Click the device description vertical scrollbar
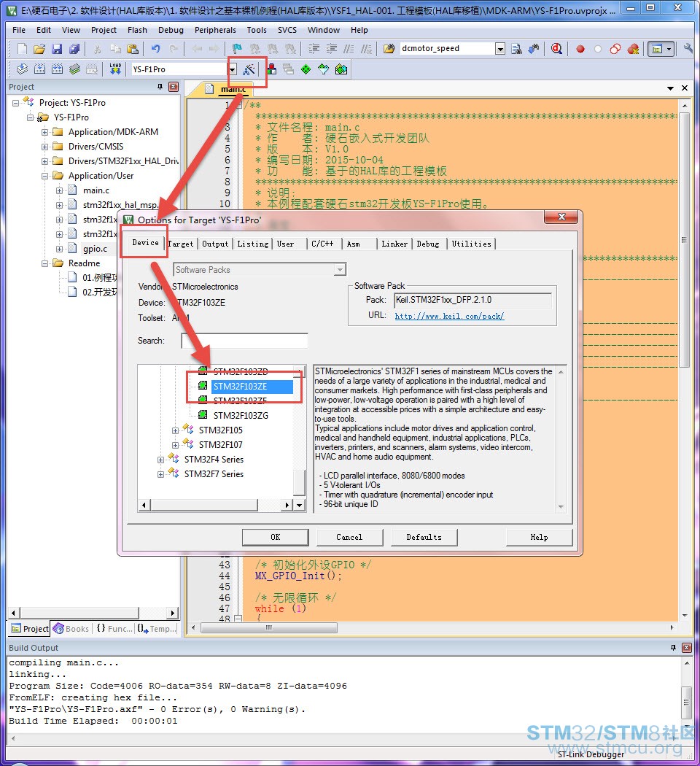The image size is (700, 766). click(x=561, y=440)
